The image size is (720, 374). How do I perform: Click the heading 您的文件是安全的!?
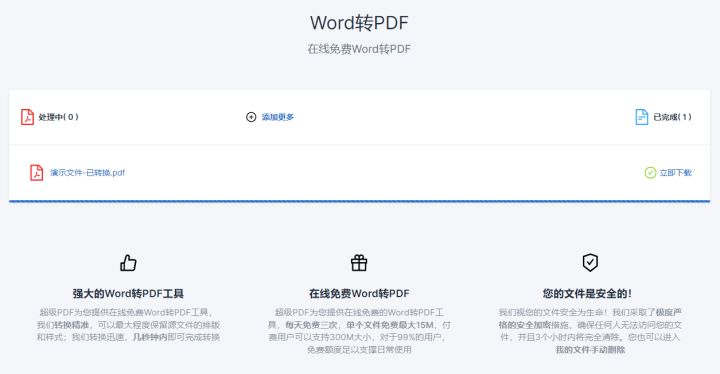pos(587,294)
